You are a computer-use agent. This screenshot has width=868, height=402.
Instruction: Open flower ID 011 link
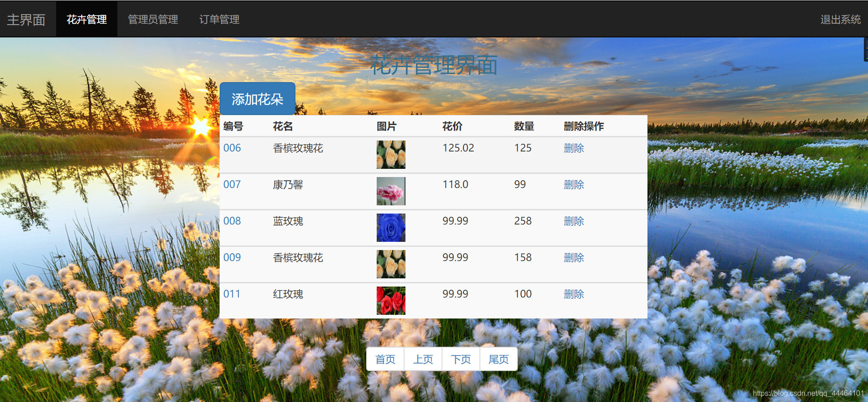tap(232, 294)
